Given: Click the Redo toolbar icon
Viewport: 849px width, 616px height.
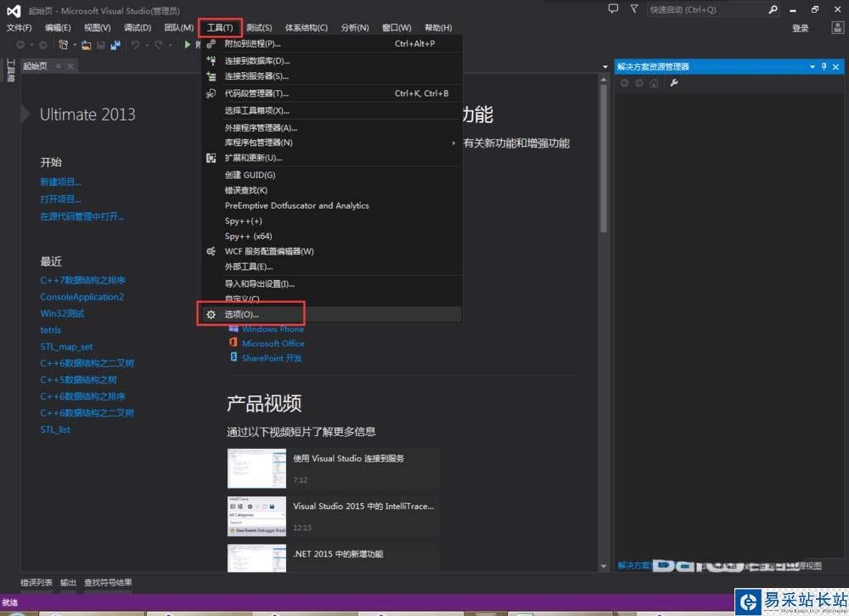Looking at the screenshot, I should click(x=158, y=45).
